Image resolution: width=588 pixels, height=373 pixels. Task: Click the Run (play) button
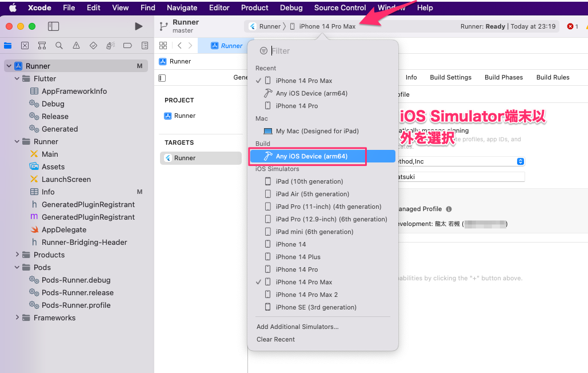pyautogui.click(x=138, y=26)
